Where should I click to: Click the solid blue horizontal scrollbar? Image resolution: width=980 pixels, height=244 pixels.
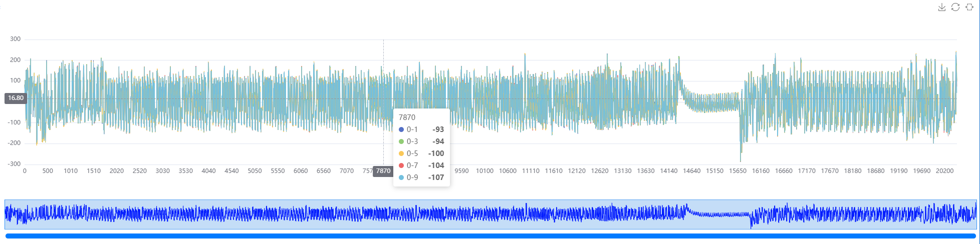(490, 236)
